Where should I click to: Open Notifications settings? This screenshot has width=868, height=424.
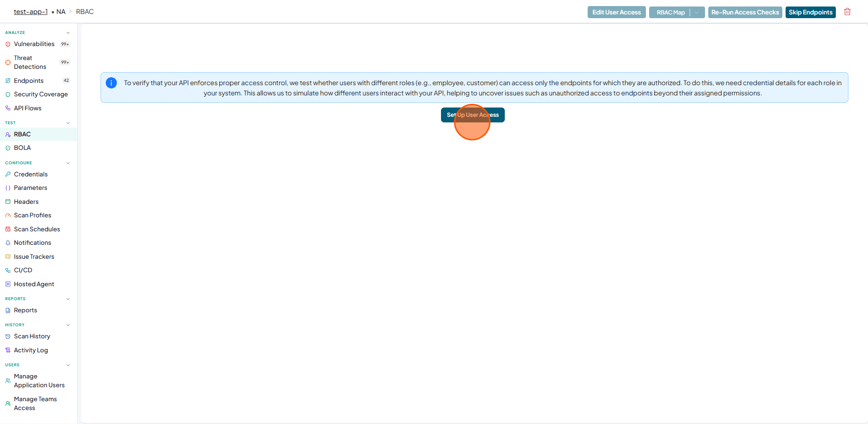point(33,243)
